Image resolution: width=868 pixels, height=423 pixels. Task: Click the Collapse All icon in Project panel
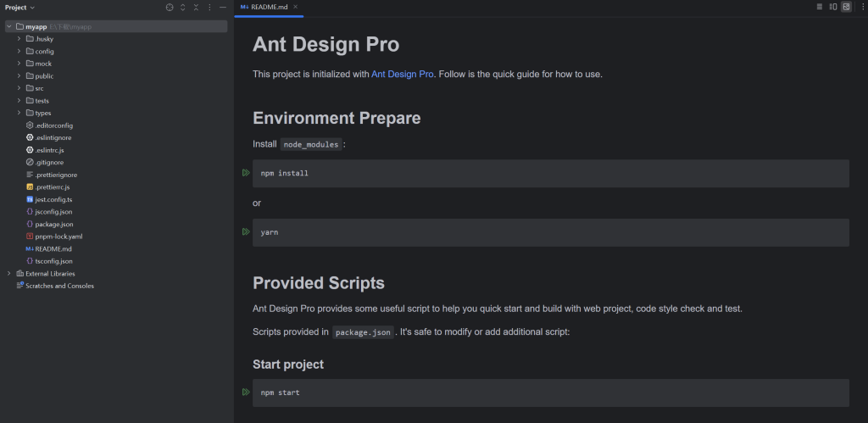[196, 7]
